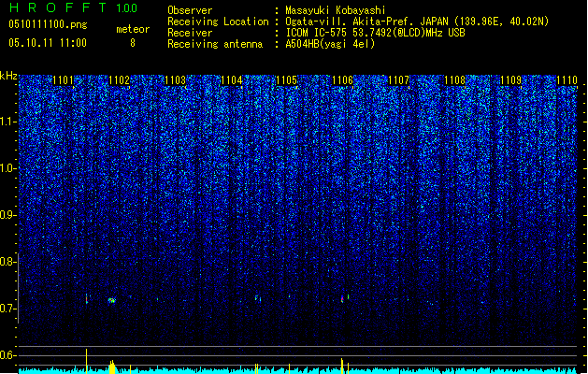The width and height of the screenshot is (588, 374).
Task: Click the 1109 time marker
Action: click(x=511, y=80)
